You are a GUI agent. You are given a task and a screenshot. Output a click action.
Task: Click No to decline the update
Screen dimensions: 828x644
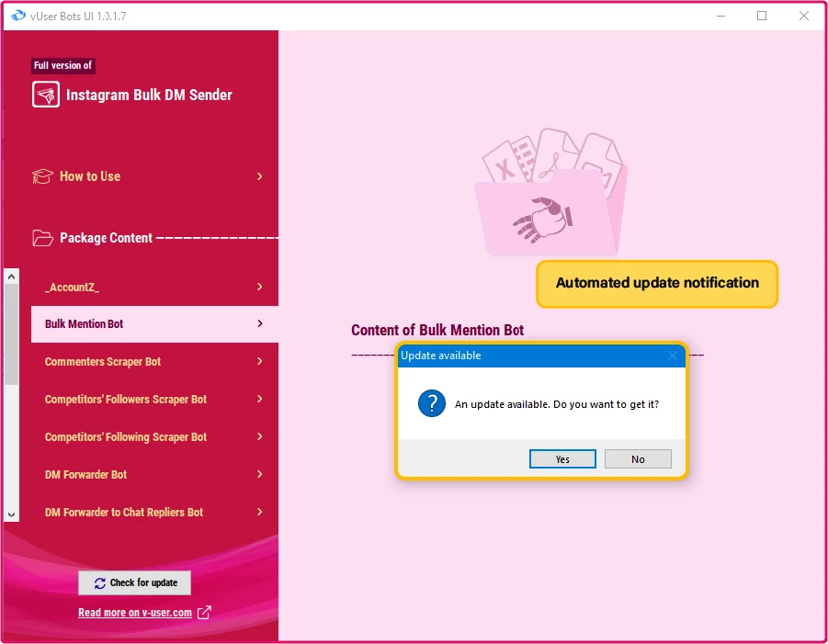click(638, 458)
